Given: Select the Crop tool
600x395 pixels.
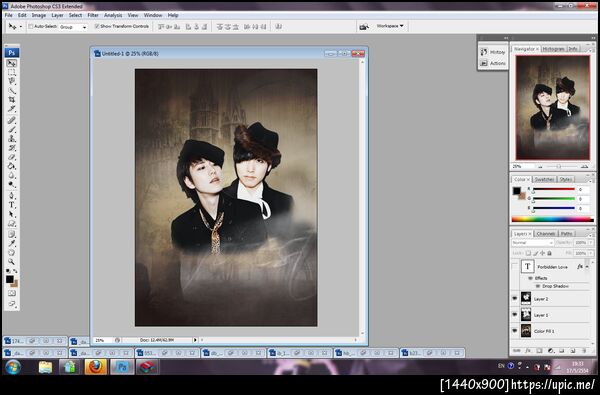Looking at the screenshot, I should (11, 100).
